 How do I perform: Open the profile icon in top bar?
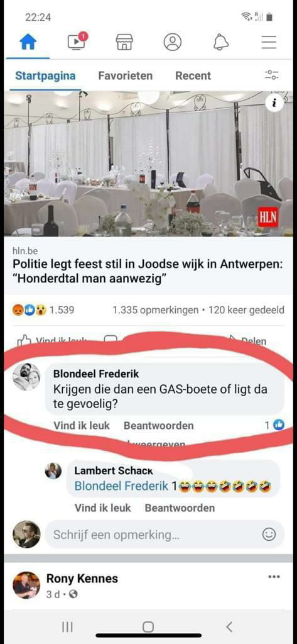[172, 42]
